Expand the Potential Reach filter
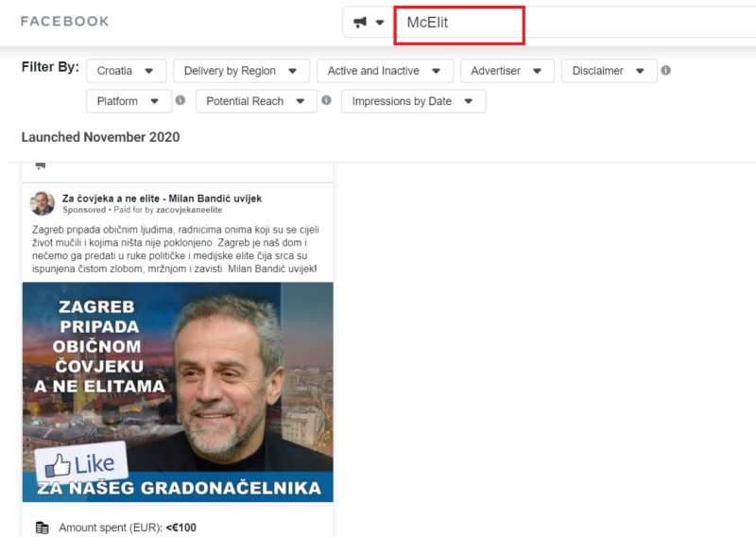 256,101
